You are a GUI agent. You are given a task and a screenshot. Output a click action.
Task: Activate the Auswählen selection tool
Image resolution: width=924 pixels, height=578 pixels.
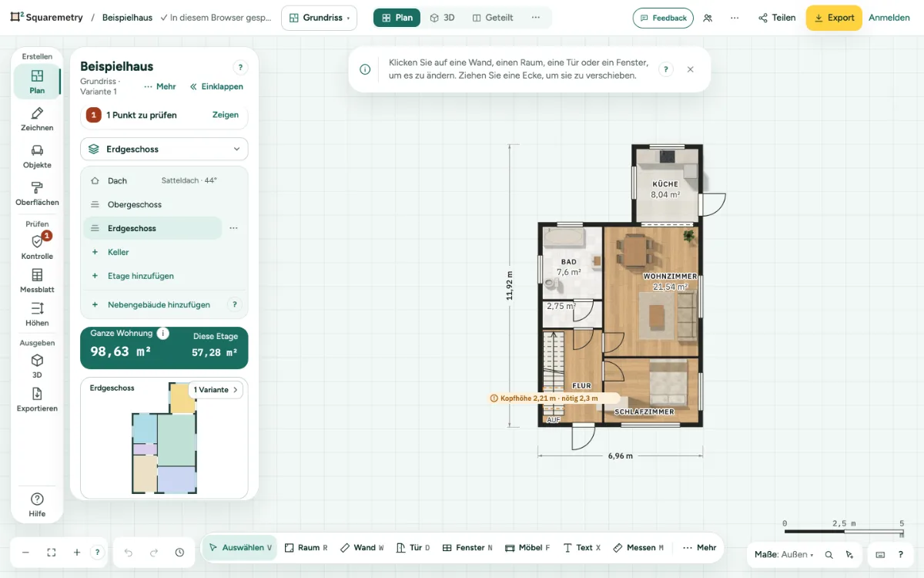pos(239,548)
